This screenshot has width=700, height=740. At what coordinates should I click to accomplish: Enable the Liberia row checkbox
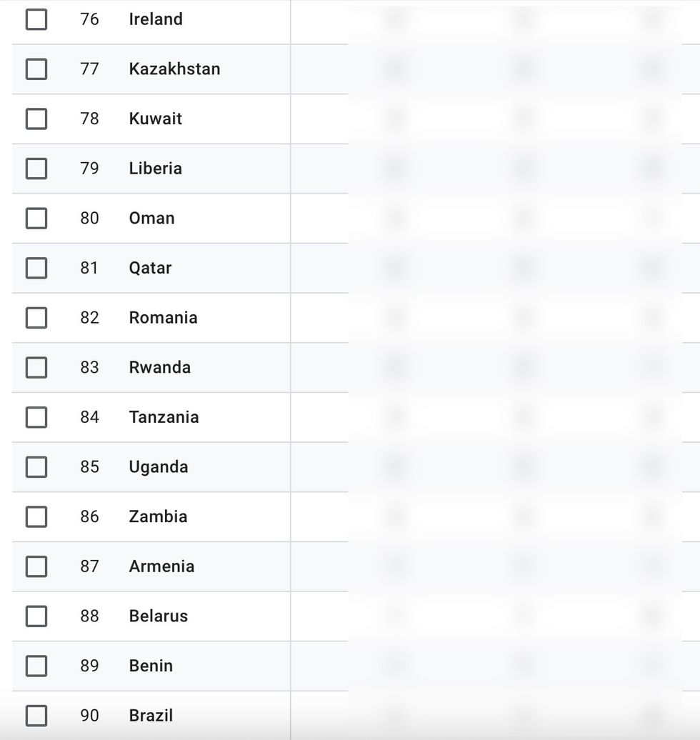pyautogui.click(x=36, y=169)
